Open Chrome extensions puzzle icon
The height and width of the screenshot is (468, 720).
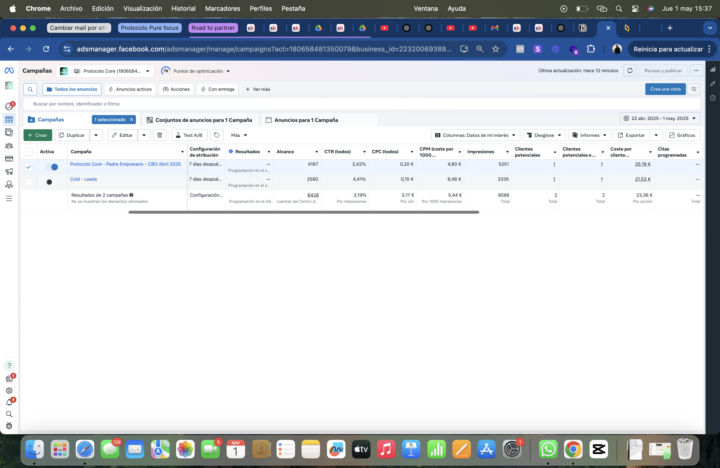(x=591, y=49)
